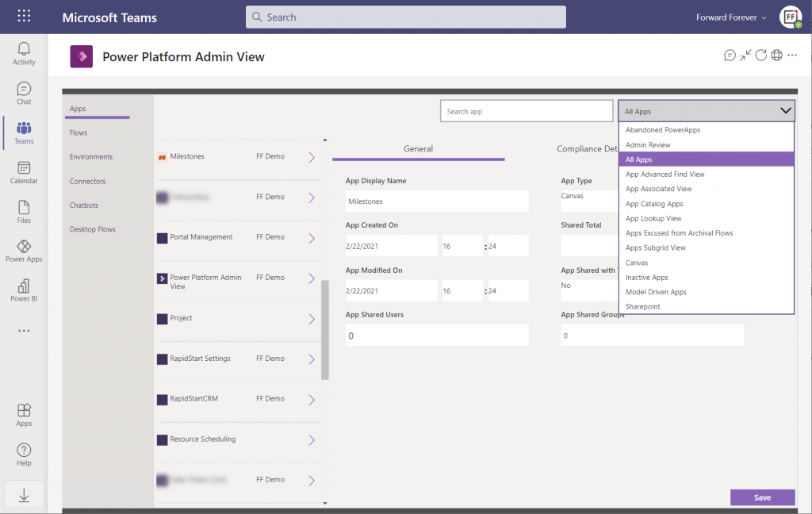
Task: Open details arrow for Milestones
Action: point(312,158)
